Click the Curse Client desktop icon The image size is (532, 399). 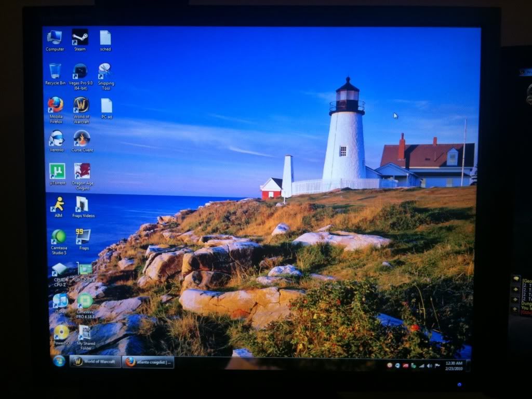point(82,138)
